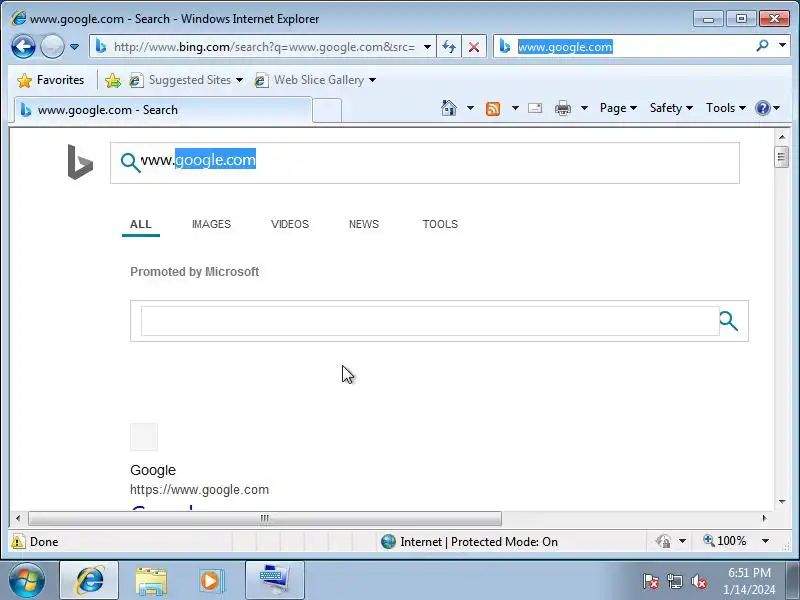Viewport: 800px width, 600px height.
Task: Click the Bing logo on the page
Action: click(x=80, y=162)
